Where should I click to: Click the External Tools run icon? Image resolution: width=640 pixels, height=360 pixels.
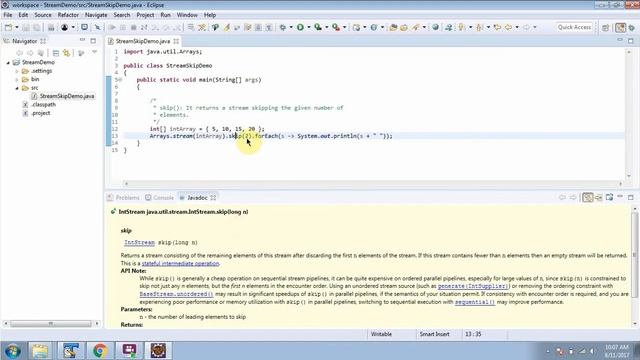(336, 27)
